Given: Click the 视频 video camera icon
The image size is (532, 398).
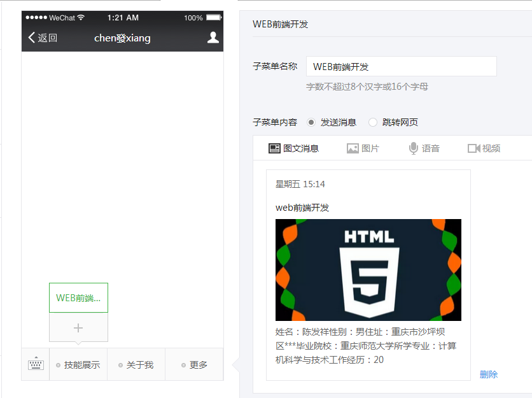Looking at the screenshot, I should click(473, 148).
